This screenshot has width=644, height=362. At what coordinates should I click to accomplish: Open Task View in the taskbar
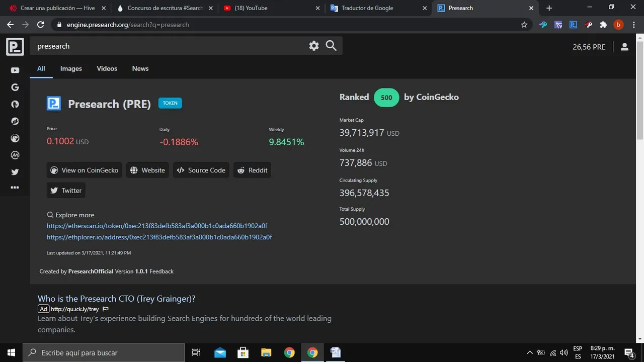coord(196,352)
